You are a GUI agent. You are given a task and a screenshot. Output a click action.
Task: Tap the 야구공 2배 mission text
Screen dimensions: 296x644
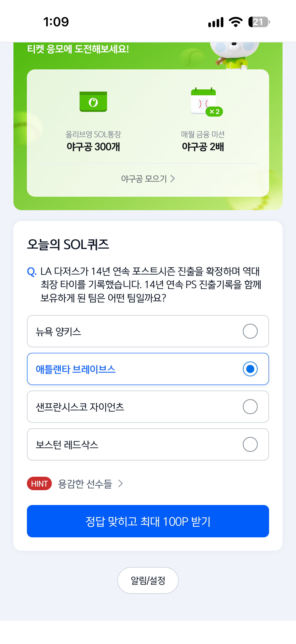coord(203,146)
